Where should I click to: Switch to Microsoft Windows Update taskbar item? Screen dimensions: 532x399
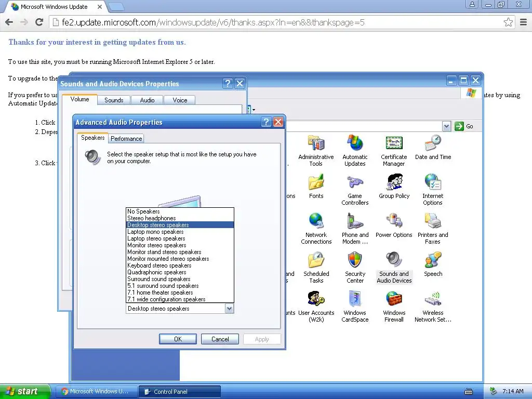pyautogui.click(x=96, y=392)
